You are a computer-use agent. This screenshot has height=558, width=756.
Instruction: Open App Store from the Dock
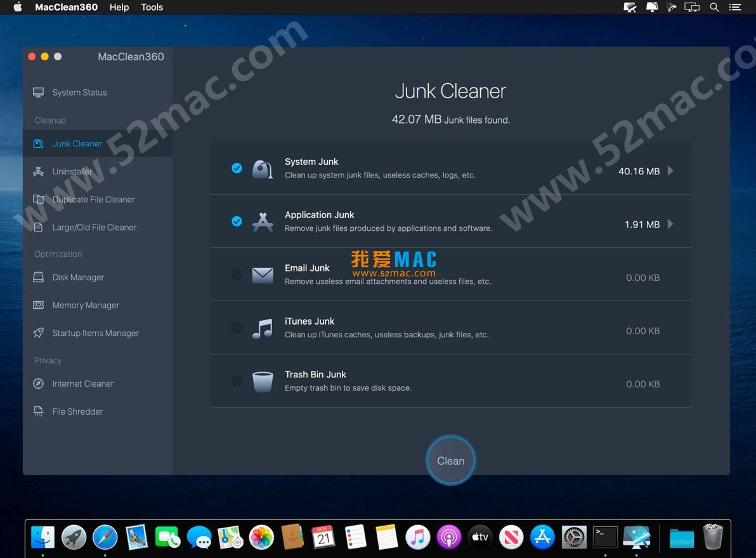[x=542, y=537]
